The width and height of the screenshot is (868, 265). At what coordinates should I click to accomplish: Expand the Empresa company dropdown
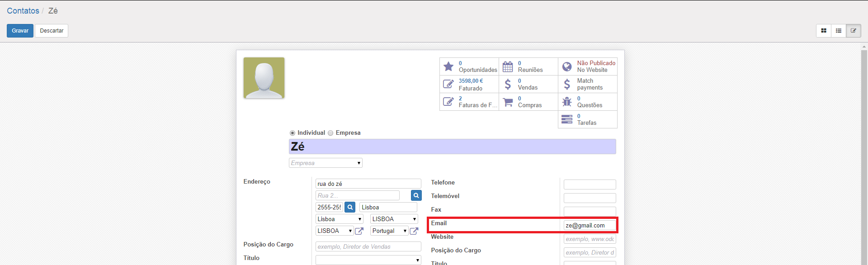325,163
